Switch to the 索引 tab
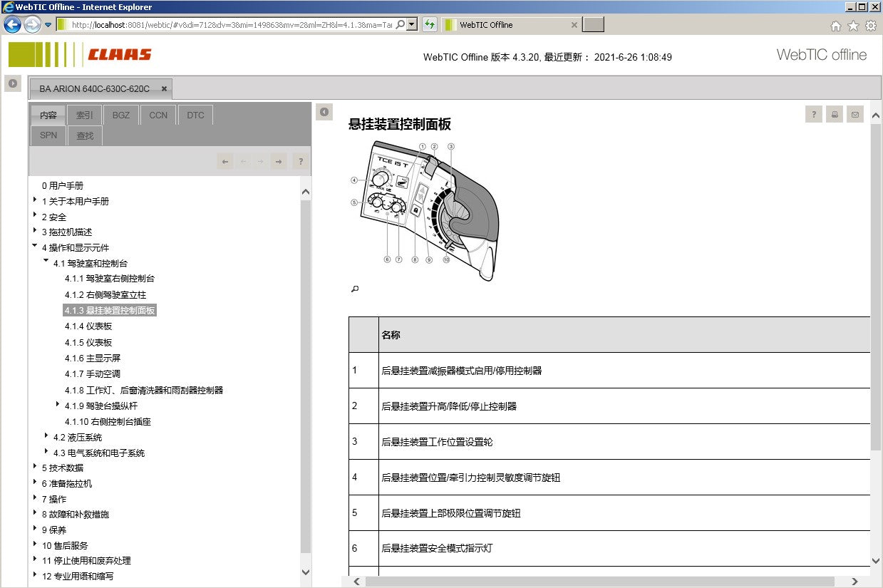 (85, 115)
